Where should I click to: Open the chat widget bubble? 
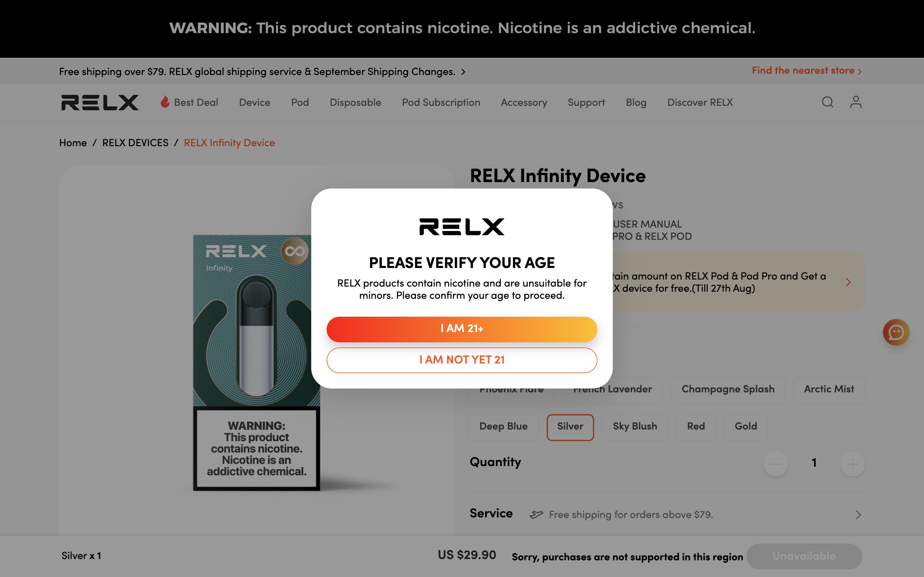(897, 332)
